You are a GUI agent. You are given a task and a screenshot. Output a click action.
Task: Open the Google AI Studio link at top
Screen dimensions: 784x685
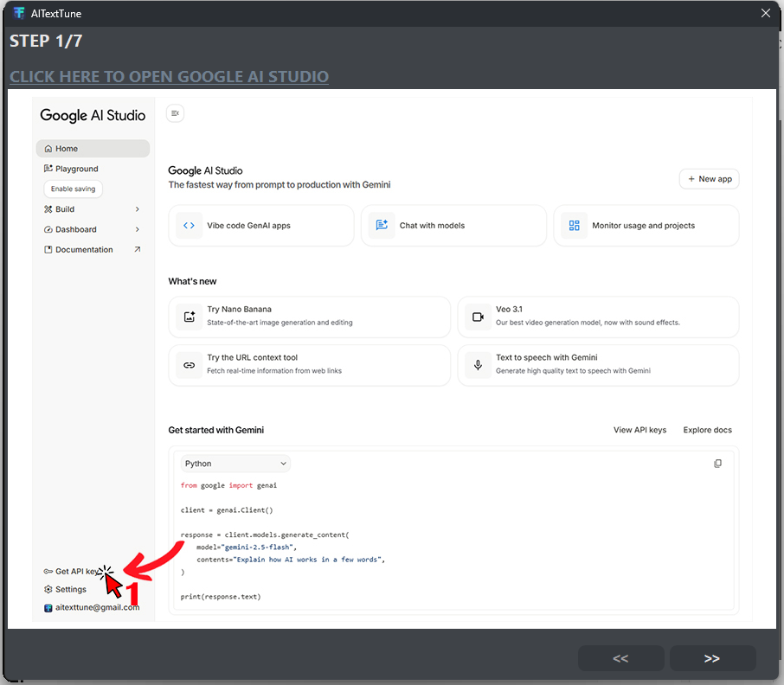click(x=169, y=76)
